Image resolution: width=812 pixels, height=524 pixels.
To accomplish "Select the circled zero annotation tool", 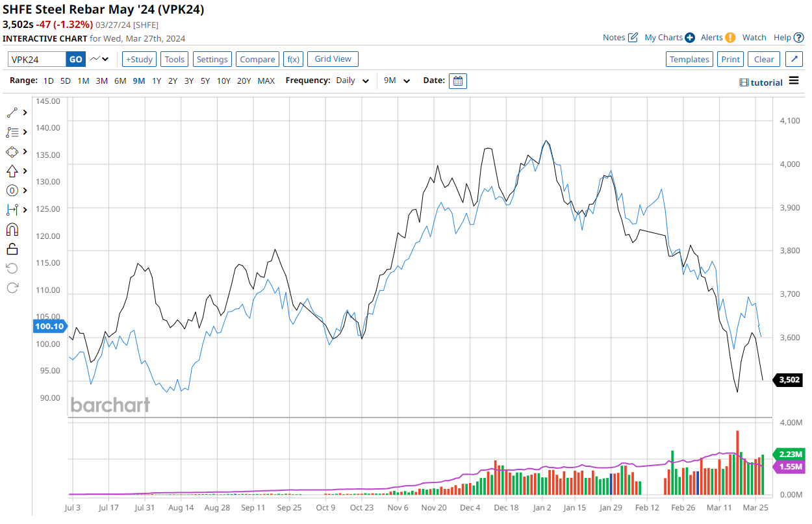I will [x=12, y=190].
